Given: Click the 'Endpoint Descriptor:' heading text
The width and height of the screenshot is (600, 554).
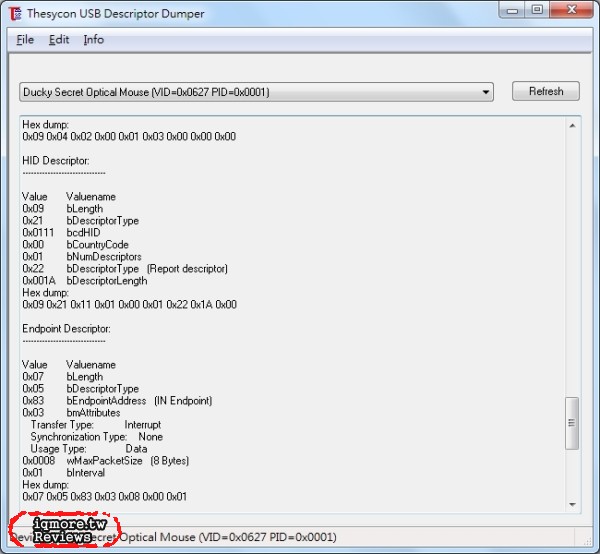Looking at the screenshot, I should coord(66,329).
